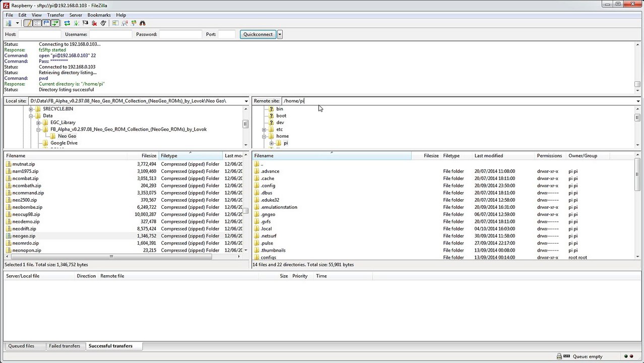
Task: Open the Site Manager icon
Action: (9, 23)
